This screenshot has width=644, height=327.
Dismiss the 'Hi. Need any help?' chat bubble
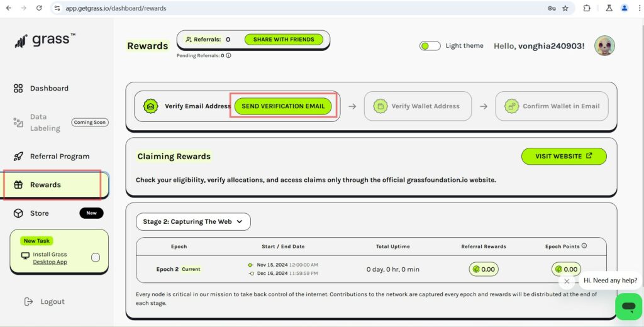(x=567, y=281)
